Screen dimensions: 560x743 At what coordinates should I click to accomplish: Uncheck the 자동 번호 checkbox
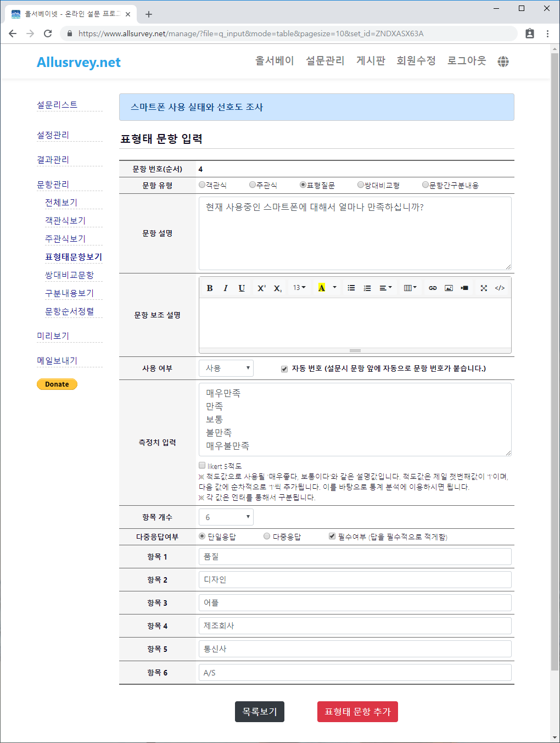pos(284,369)
